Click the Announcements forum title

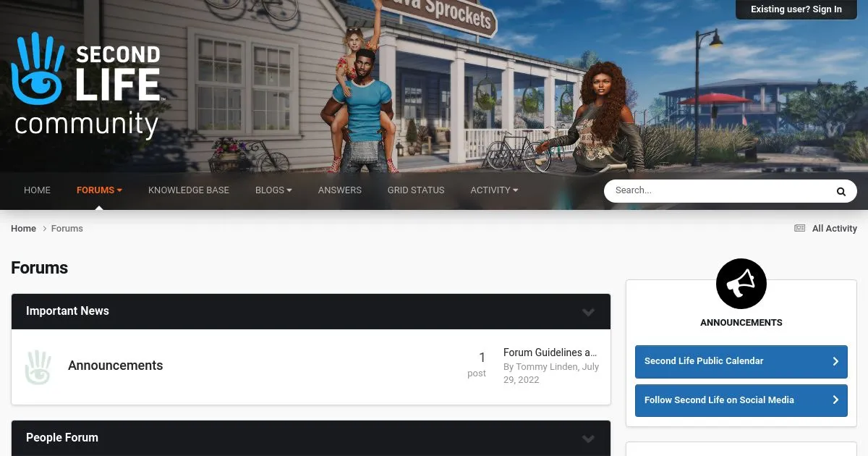tap(116, 366)
